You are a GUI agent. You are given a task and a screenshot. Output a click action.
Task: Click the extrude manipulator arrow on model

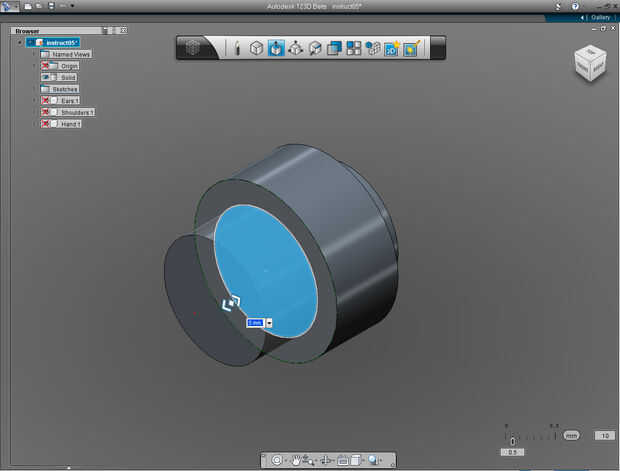point(231,303)
